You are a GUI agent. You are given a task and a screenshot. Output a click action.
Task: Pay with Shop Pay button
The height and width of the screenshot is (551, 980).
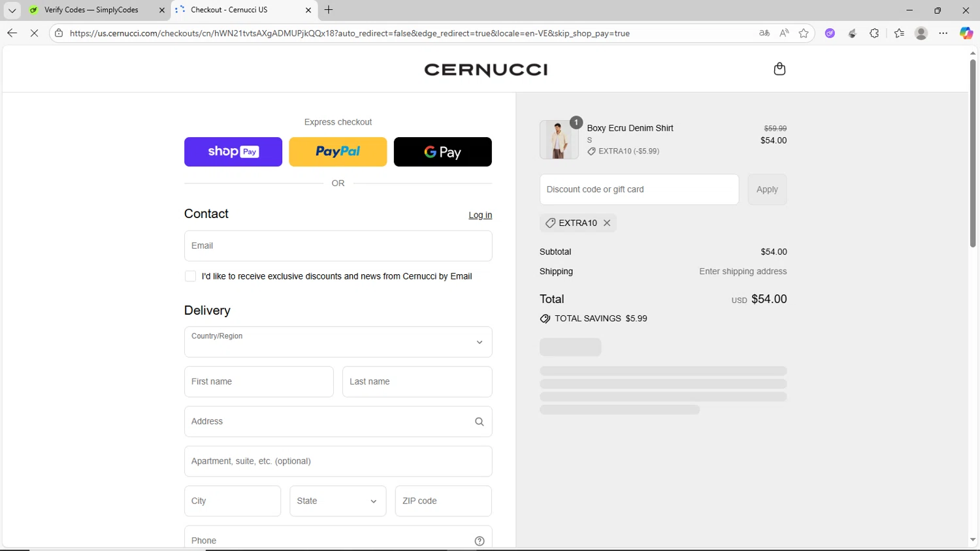click(233, 151)
